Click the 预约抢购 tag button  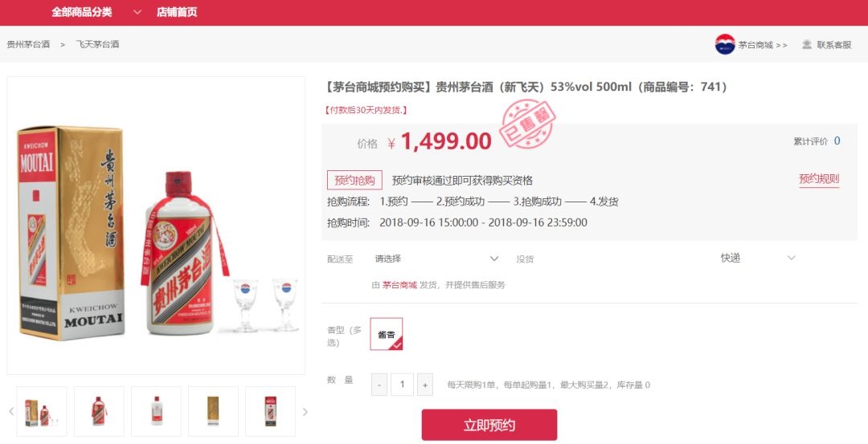pyautogui.click(x=355, y=181)
